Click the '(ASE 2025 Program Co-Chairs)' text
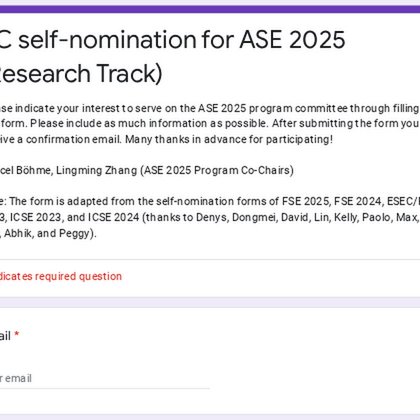Viewport: 420px width, 420px height. point(217,170)
